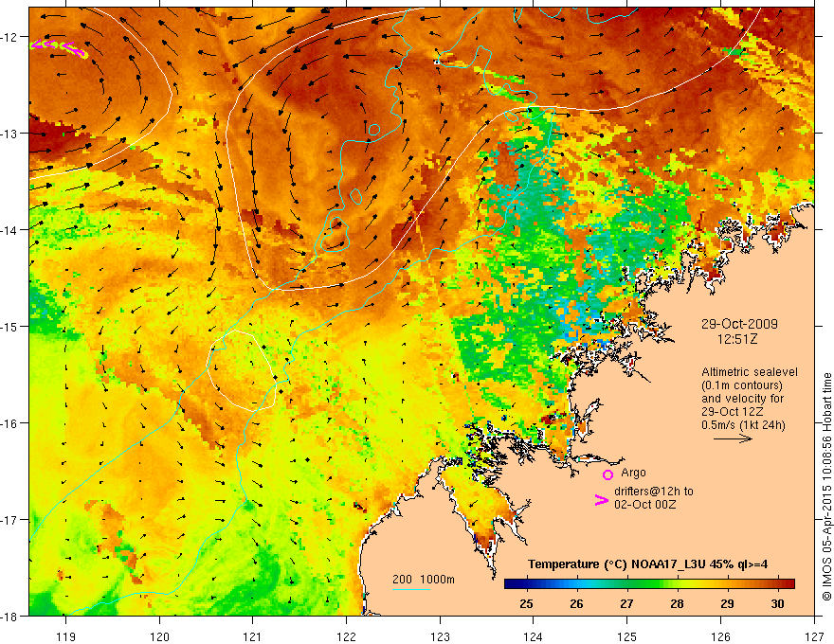This screenshot has width=834, height=644.
Task: Click the 'drifters@12h to' legend text
Action: tap(654, 491)
